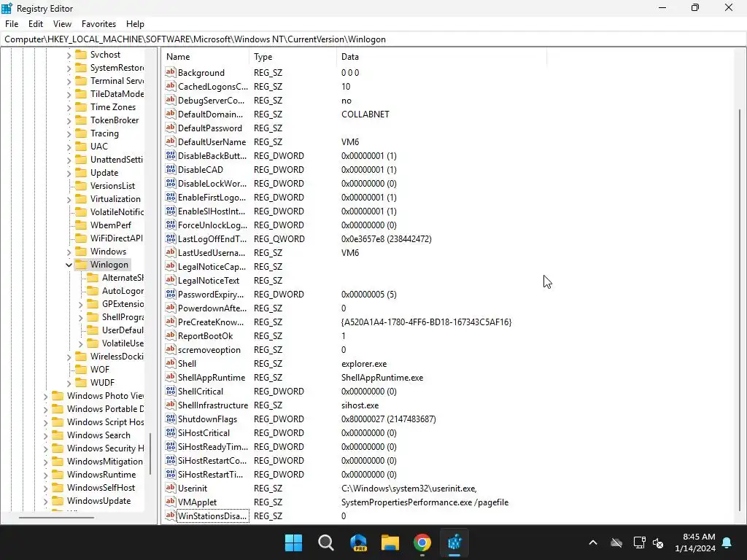Open the notification bell in system tray
This screenshot has width=747, height=560.
pyautogui.click(x=727, y=542)
